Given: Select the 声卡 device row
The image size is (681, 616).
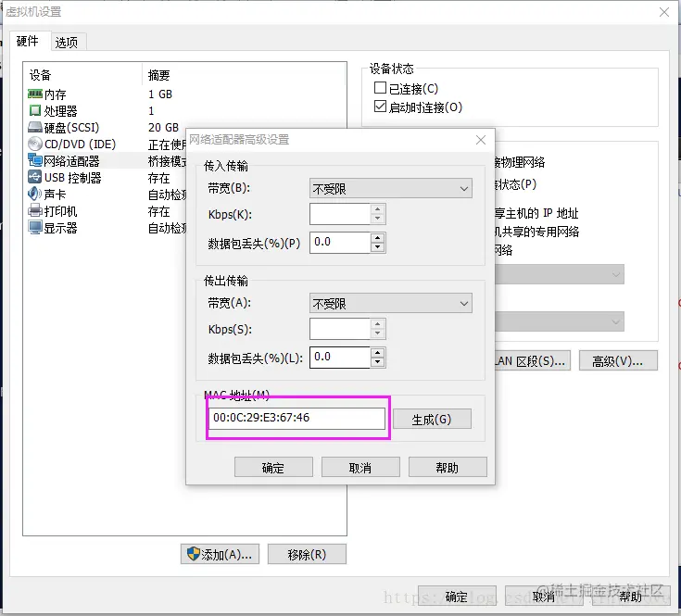Looking at the screenshot, I should [107, 194].
